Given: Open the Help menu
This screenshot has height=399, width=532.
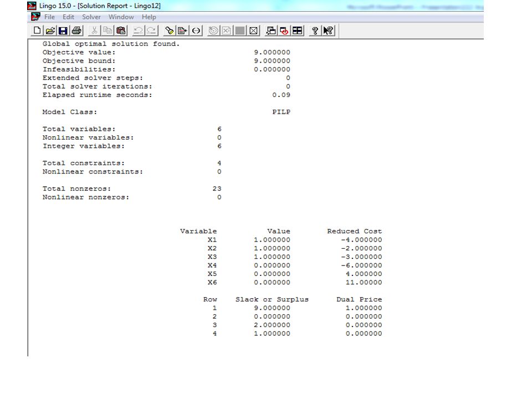Looking at the screenshot, I should (149, 17).
